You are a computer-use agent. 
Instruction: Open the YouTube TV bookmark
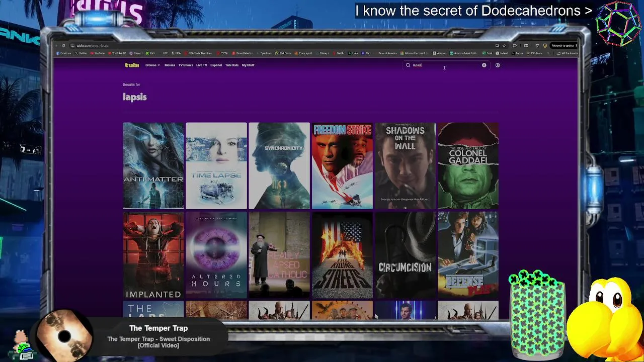(117, 53)
